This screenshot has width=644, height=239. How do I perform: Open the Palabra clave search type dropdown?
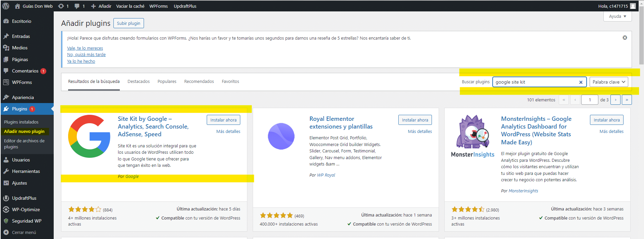608,82
